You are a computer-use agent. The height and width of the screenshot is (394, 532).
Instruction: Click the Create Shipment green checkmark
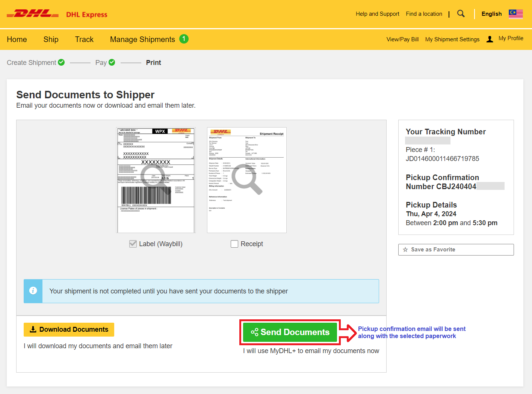(61, 62)
